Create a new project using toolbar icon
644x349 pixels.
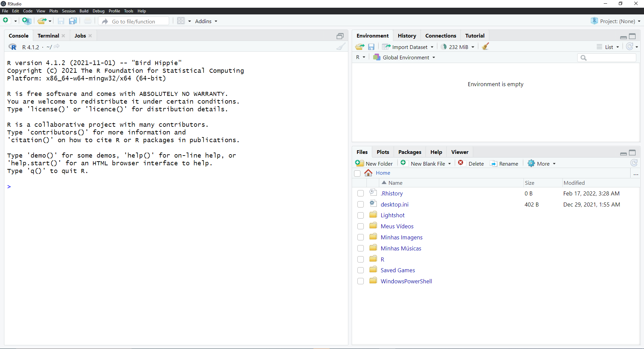(27, 21)
